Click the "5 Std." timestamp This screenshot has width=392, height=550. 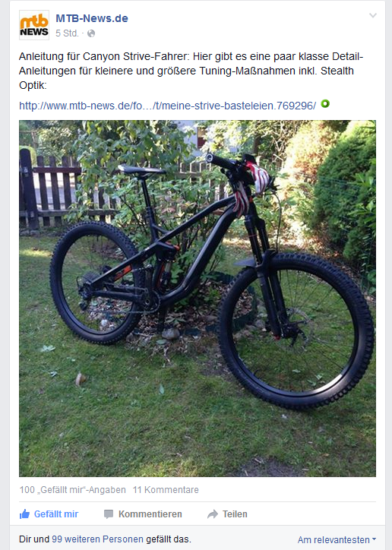click(x=67, y=33)
